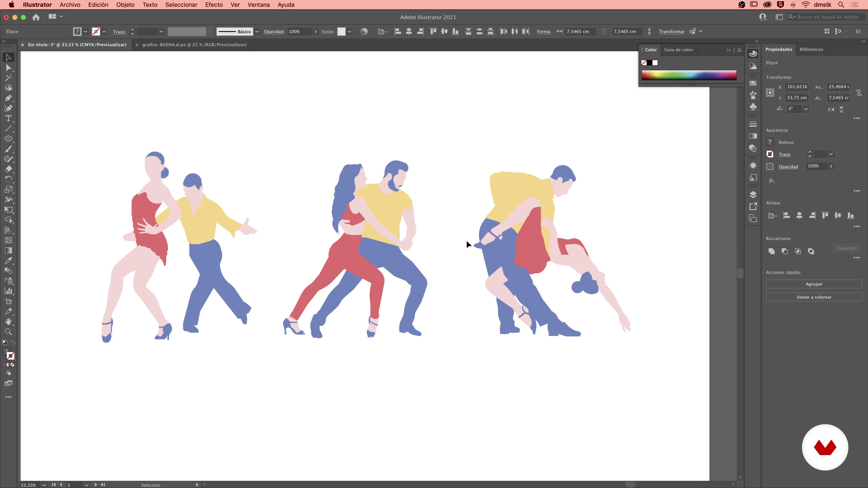Image resolution: width=868 pixels, height=488 pixels.
Task: Change screen mode icon
Action: pyautogui.click(x=8, y=384)
